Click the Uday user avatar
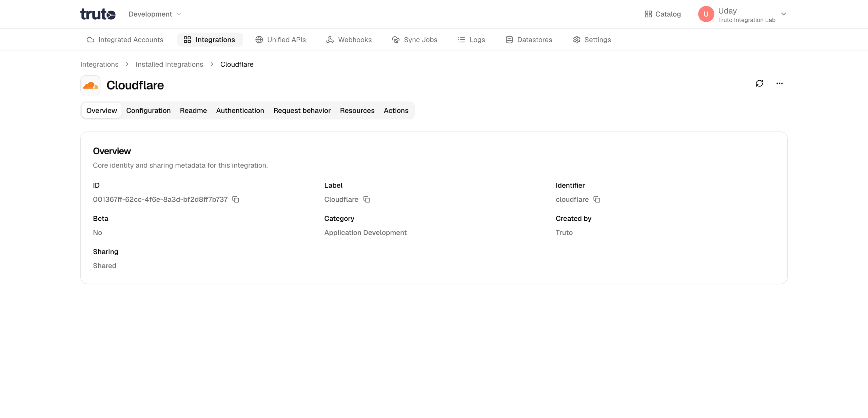868x418 pixels. pos(706,14)
